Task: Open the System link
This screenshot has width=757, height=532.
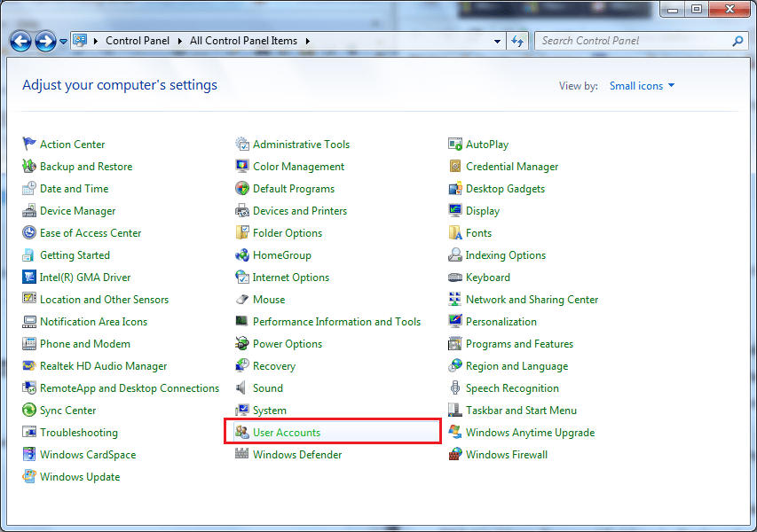Action: click(x=270, y=411)
